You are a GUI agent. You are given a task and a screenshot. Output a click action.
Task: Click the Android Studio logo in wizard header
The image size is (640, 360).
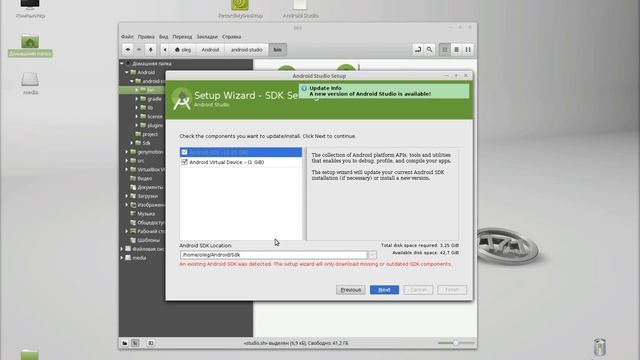(181, 99)
